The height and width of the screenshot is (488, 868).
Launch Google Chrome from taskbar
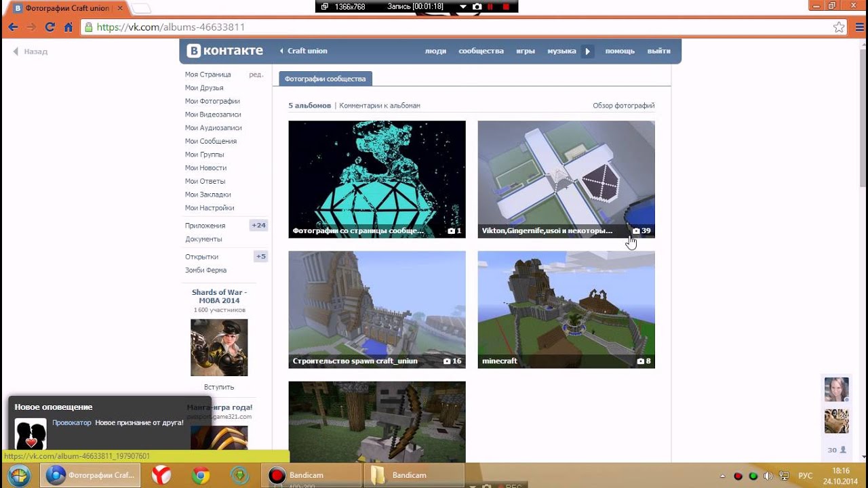200,475
